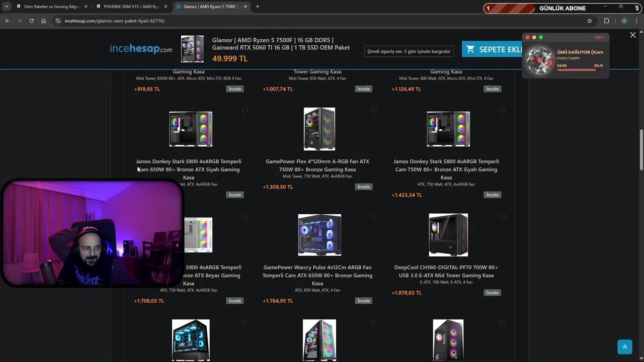Click the DeepCool CH560-DIGITAL-PF70 title
The height and width of the screenshot is (362, 644).
pos(446,271)
